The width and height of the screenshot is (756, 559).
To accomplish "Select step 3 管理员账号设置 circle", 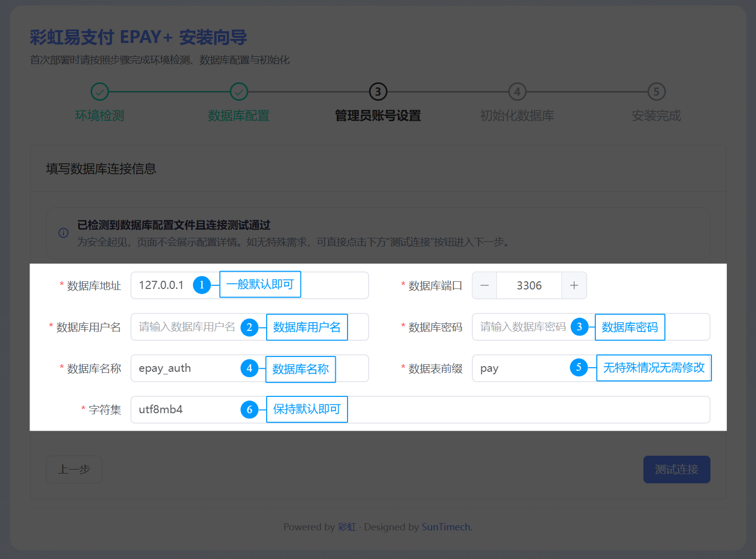I will [378, 92].
